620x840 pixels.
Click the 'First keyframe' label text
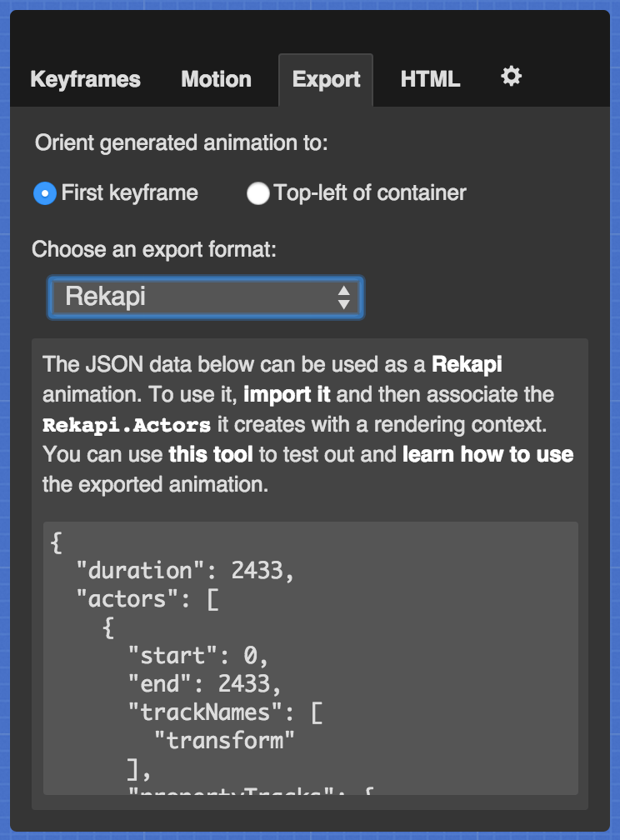tap(130, 193)
